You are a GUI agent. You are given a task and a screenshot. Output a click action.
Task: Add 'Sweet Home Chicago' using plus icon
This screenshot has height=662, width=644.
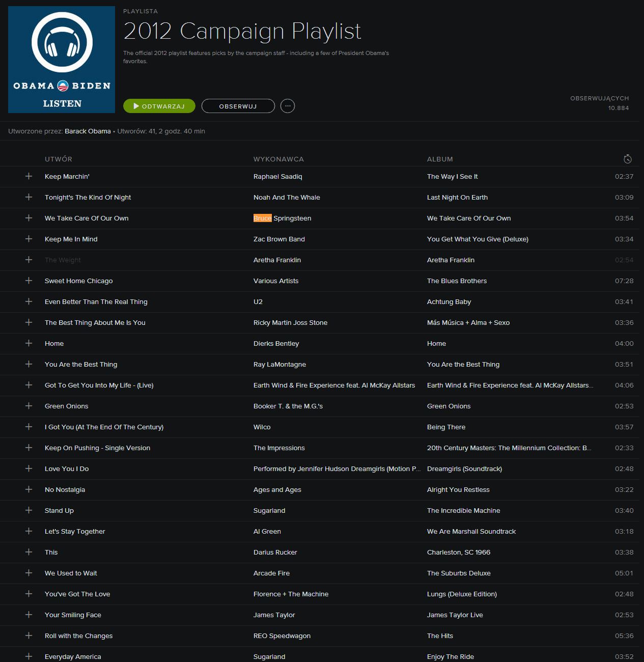(x=29, y=281)
